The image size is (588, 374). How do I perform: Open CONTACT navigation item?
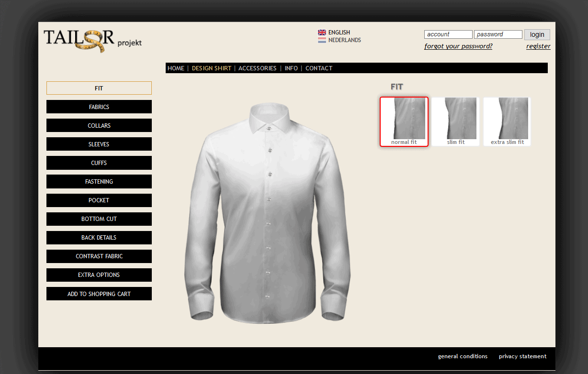(x=319, y=68)
